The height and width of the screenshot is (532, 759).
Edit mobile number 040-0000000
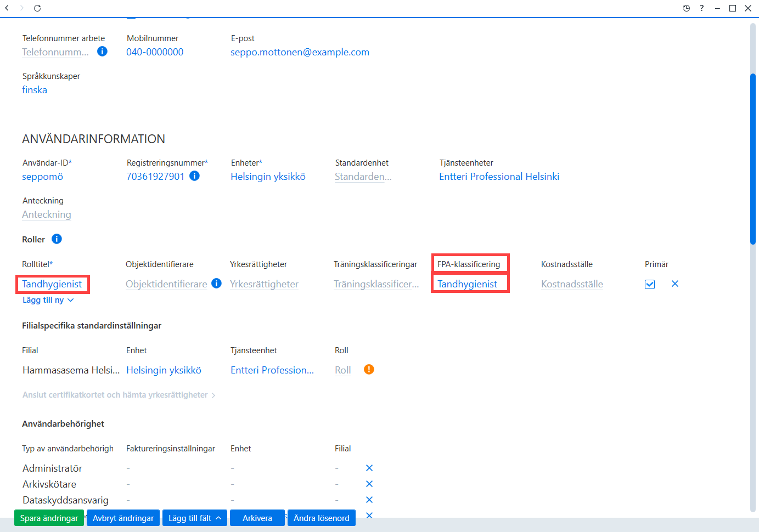[x=155, y=52]
